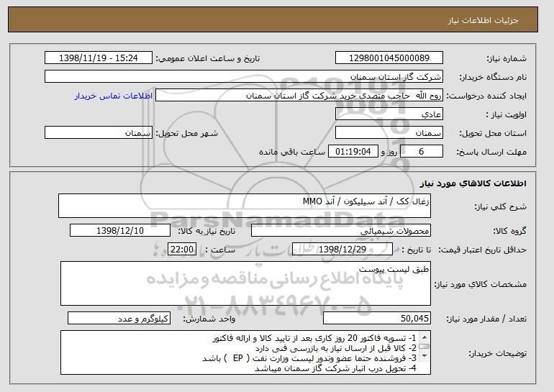This screenshot has width=554, height=392.
Task: Click the delivery province field سمنان
Action: [389, 133]
